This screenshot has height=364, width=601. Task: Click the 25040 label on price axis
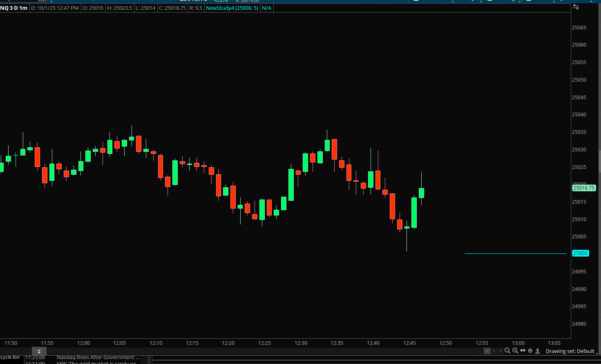[579, 115]
